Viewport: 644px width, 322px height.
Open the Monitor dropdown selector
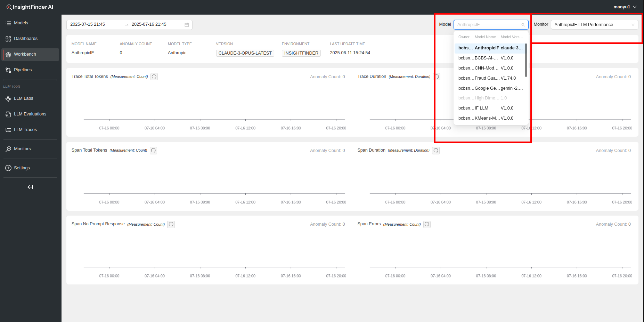click(x=594, y=25)
